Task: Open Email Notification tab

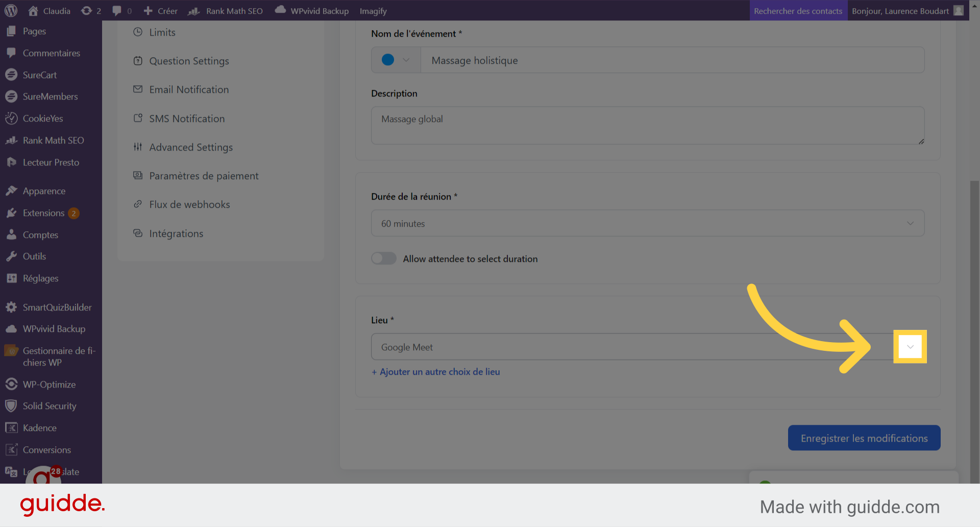Action: tap(181, 89)
